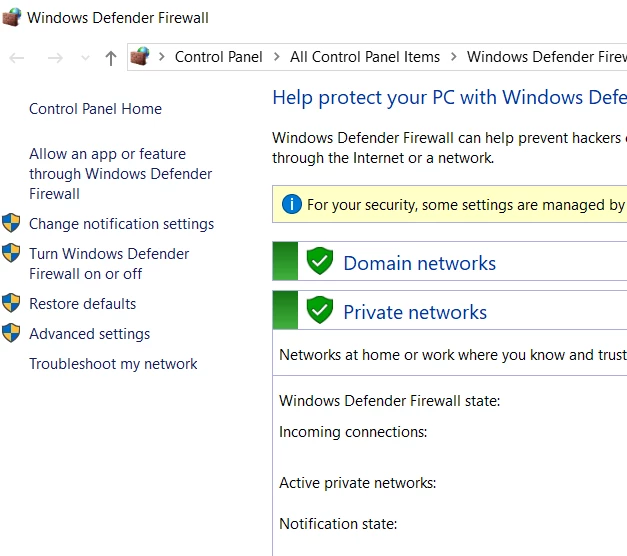This screenshot has width=627, height=556.
Task: Expand the chevron after All Control Panel Items
Action: [x=453, y=57]
